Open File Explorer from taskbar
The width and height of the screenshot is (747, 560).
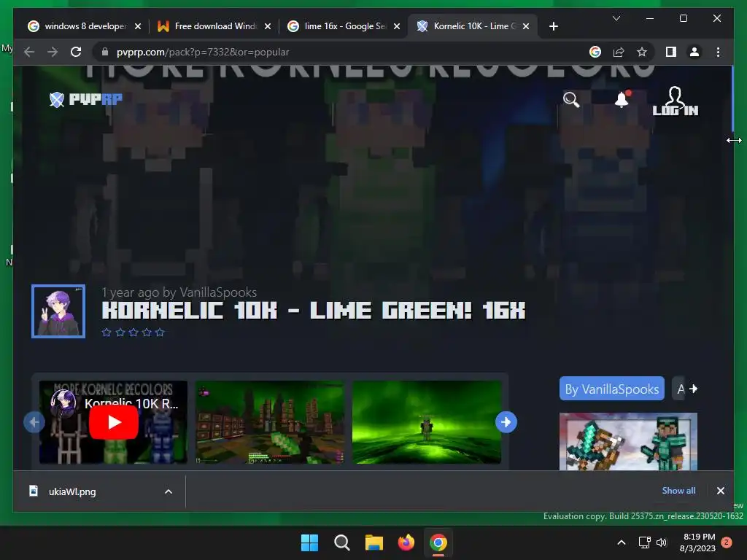coord(374,542)
